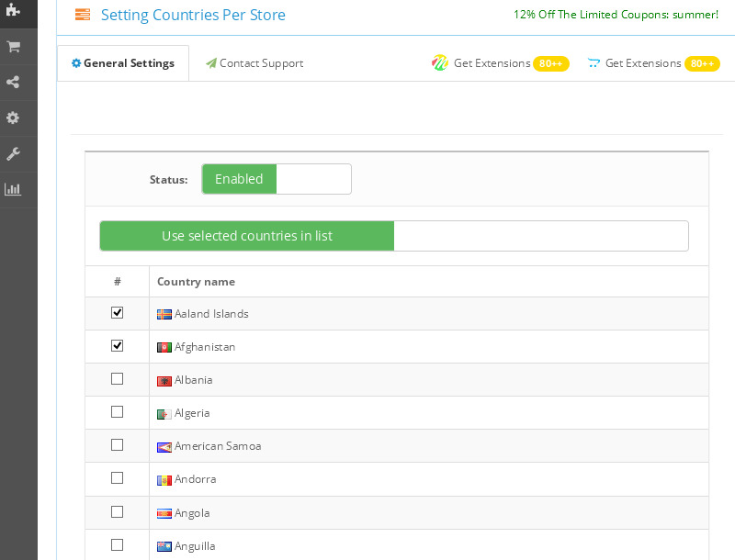Select the Anguilla checkbox
The width and height of the screenshot is (735, 560).
[x=117, y=545]
